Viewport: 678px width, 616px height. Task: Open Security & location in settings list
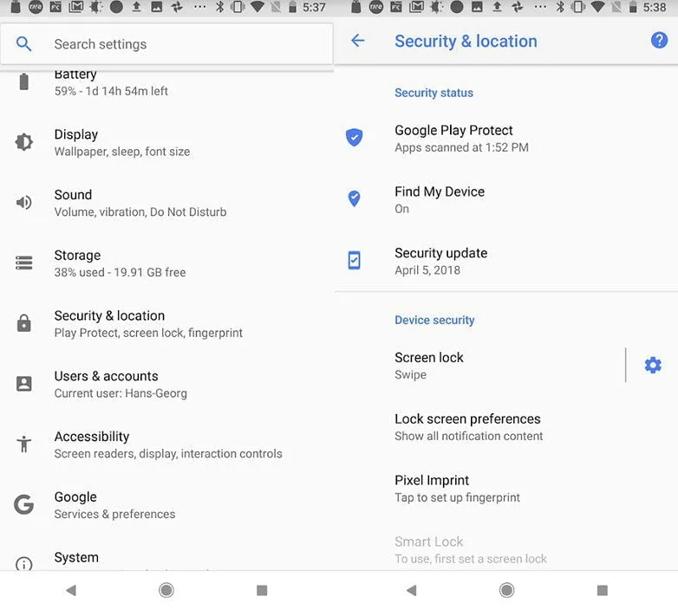tap(167, 324)
